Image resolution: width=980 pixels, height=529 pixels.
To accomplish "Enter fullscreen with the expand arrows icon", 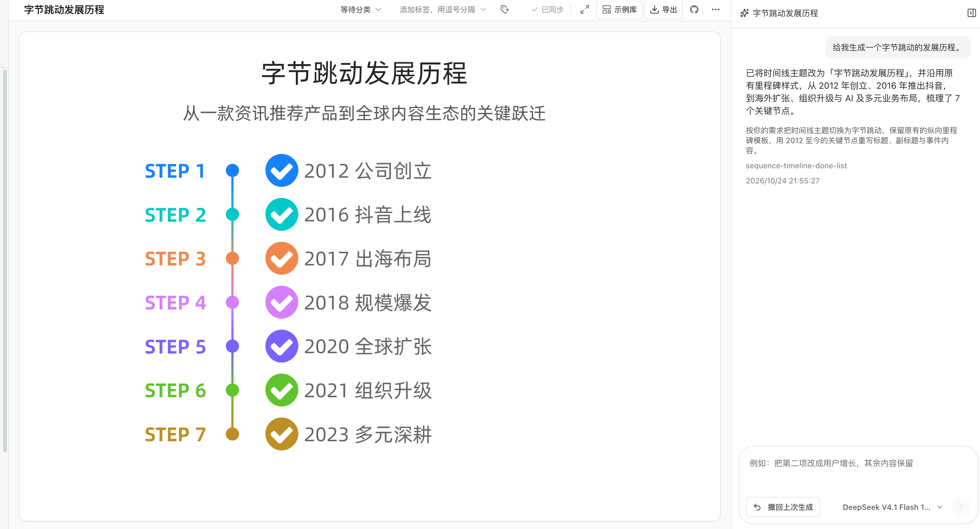I will click(x=584, y=9).
